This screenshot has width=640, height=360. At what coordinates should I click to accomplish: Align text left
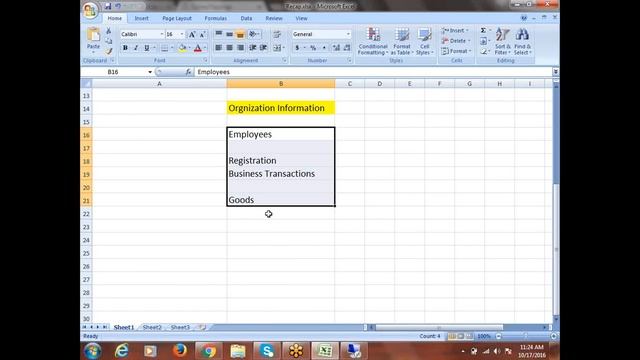(x=219, y=48)
